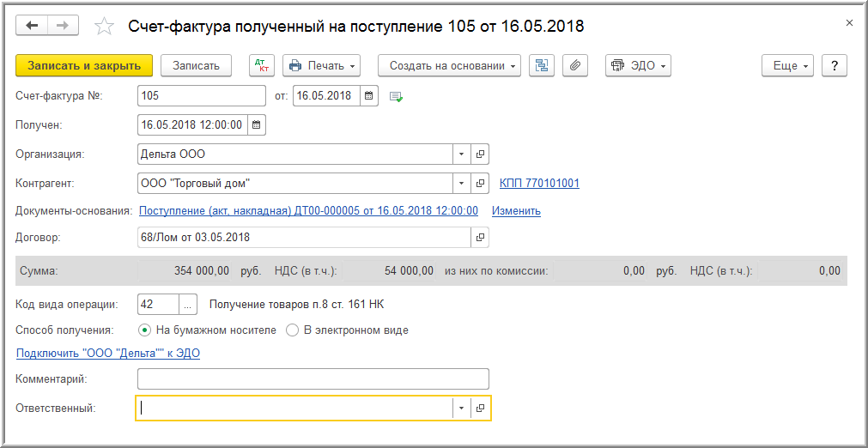Open the Создать на основании menu
The width and height of the screenshot is (868, 448).
click(x=449, y=66)
